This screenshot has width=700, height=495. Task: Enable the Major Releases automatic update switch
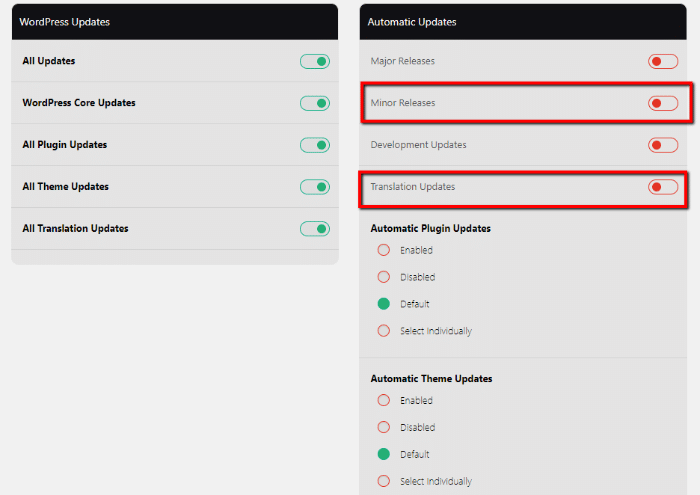pyautogui.click(x=663, y=61)
